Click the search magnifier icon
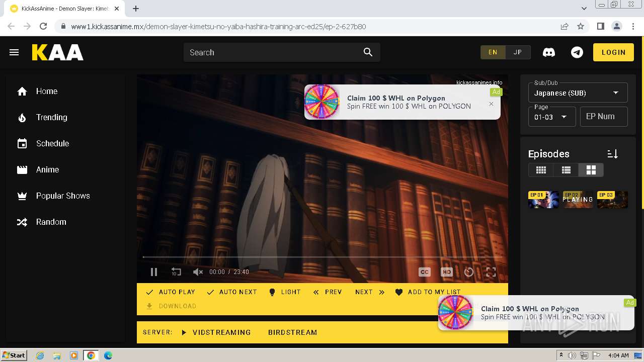This screenshot has height=362, width=644. pyautogui.click(x=368, y=52)
